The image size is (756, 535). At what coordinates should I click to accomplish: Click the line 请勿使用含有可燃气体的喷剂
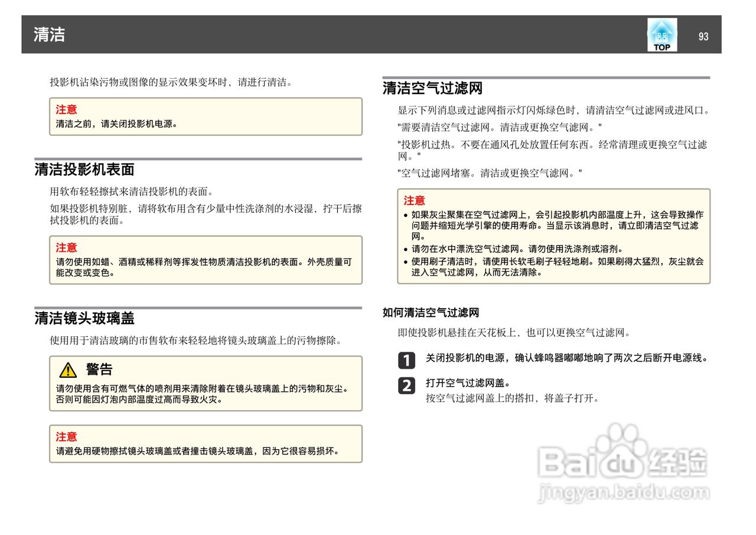coord(203,394)
